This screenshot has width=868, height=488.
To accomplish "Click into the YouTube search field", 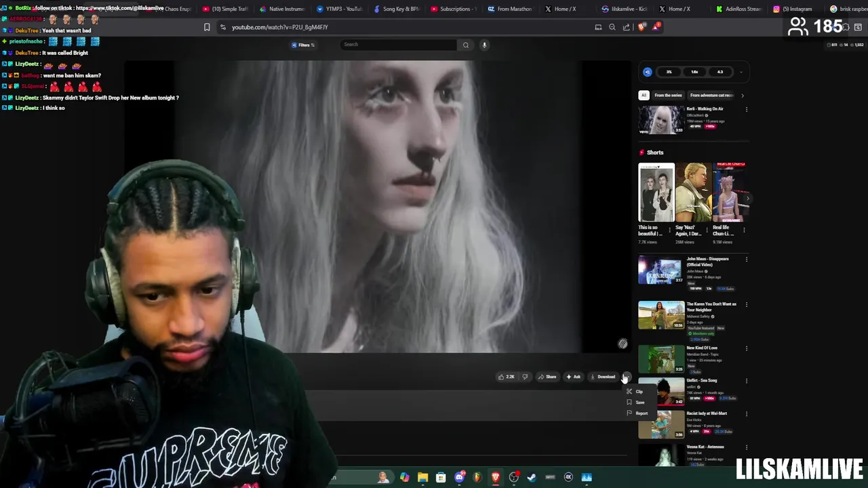I will 399,45.
